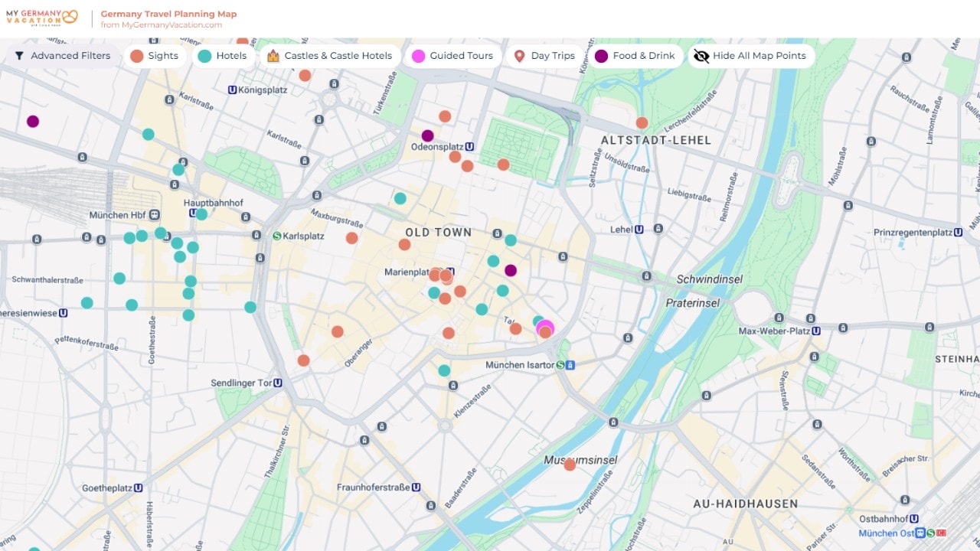This screenshot has height=551, width=980.
Task: Click the Hotel marker at Hauptbahnhof label
Action: pyautogui.click(x=201, y=214)
